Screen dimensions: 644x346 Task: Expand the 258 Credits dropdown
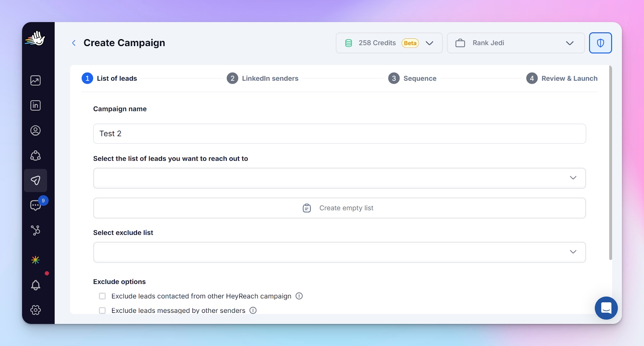pos(389,43)
